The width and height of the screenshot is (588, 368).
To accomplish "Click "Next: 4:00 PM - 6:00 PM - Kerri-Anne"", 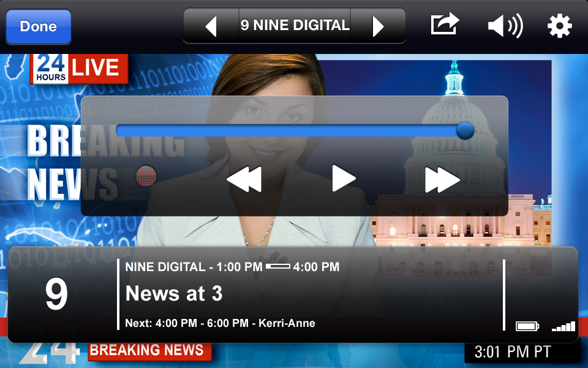I will click(220, 323).
